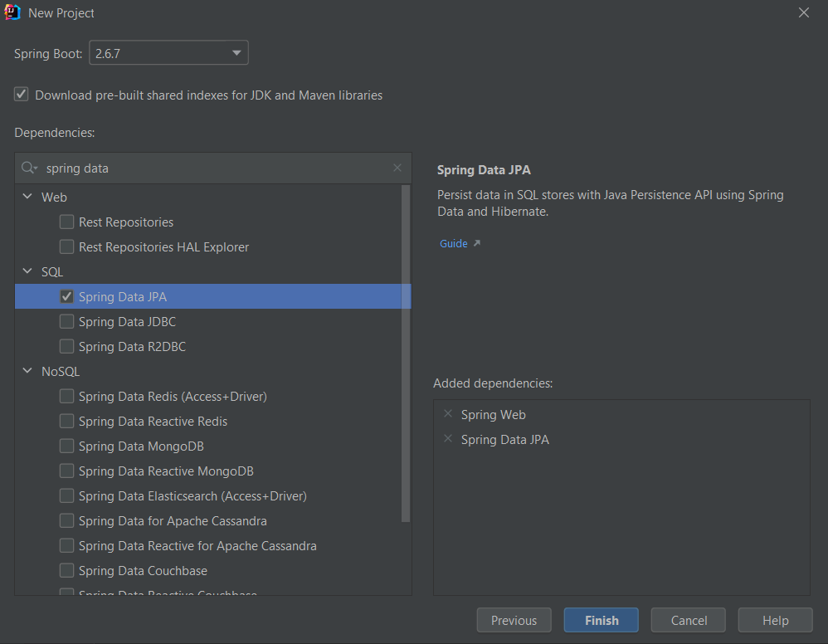Select the Spring Data JDBC list entry
The width and height of the screenshot is (828, 644).
coord(127,321)
